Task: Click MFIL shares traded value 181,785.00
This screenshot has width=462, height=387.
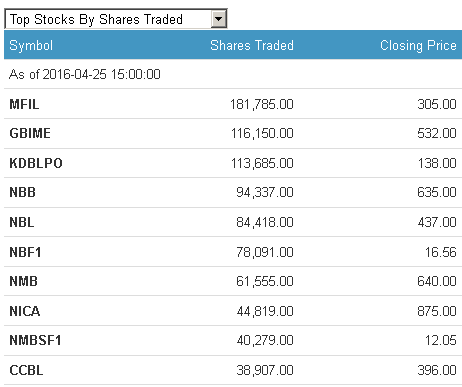Action: point(262,104)
